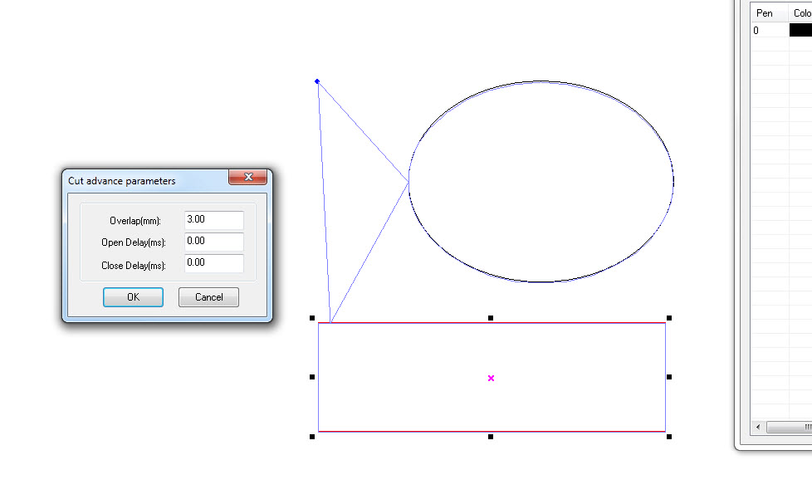The image size is (812, 504).
Task: Grab the rectangle's top-middle selection handle
Action: tap(491, 317)
